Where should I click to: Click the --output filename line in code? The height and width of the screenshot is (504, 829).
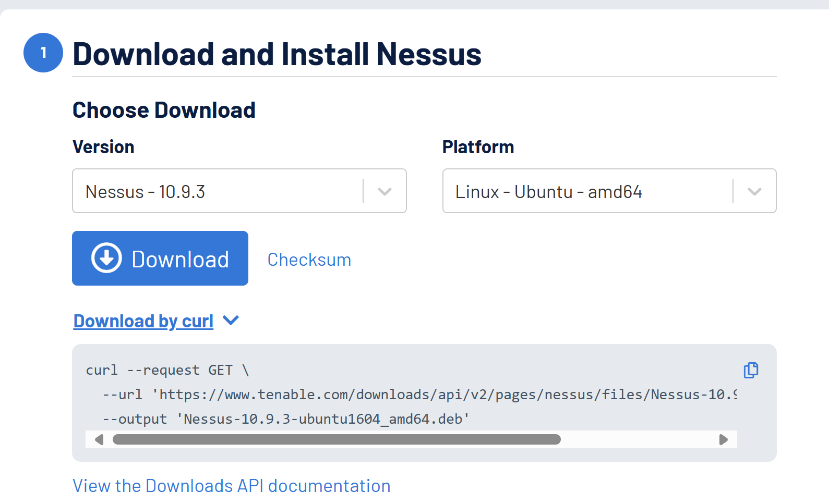286,419
